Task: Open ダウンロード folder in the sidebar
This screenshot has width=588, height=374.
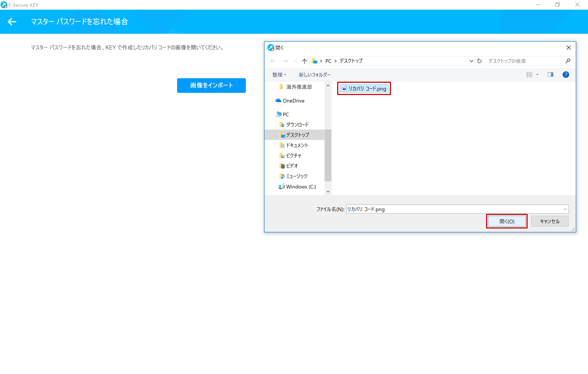Action: [297, 125]
